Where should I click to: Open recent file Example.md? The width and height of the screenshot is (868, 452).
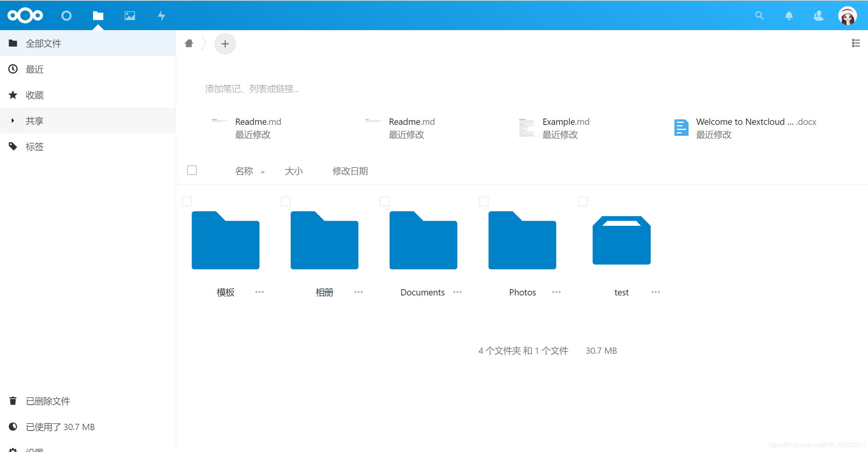[x=565, y=122]
